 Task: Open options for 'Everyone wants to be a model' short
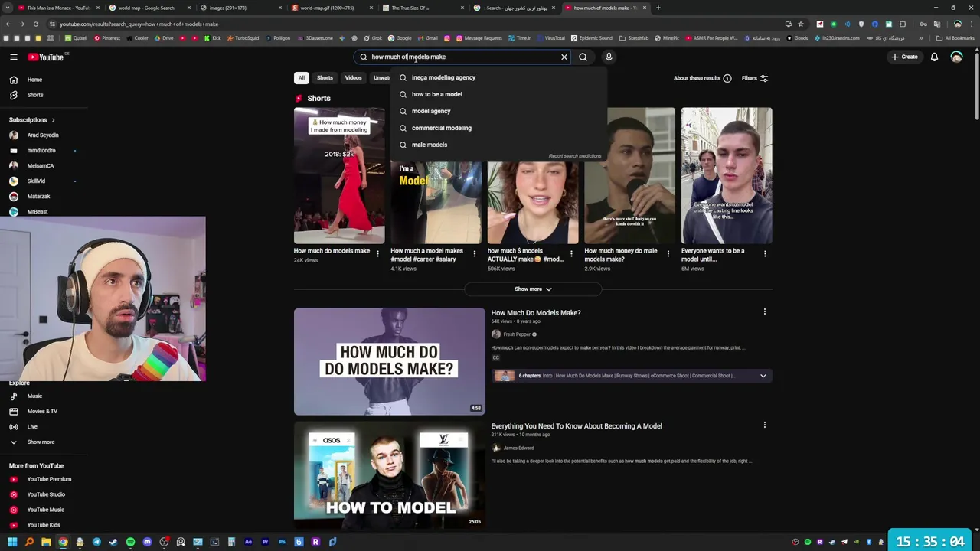pos(765,253)
